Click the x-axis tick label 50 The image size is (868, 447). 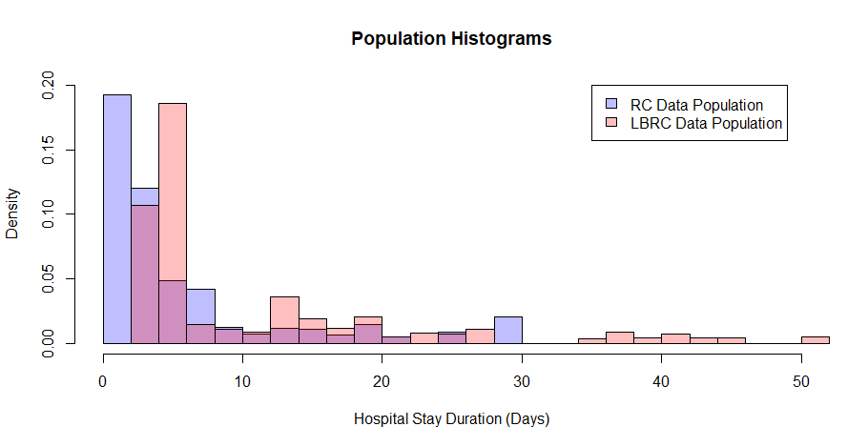click(801, 380)
